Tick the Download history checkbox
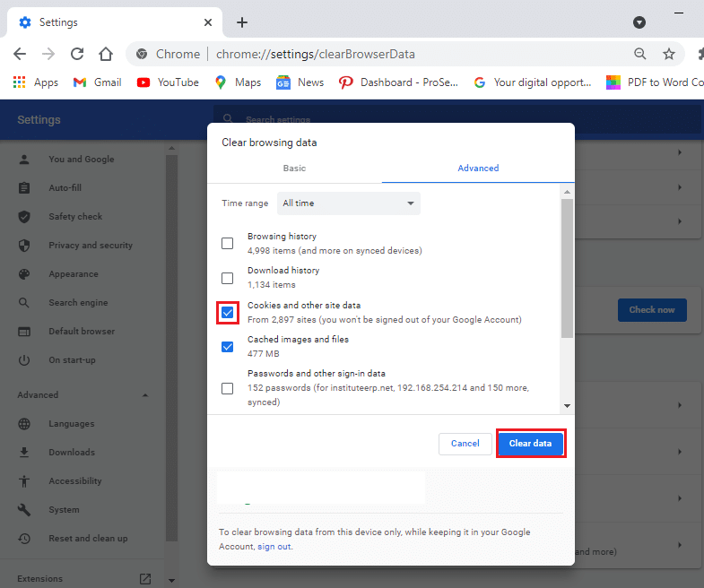The image size is (704, 588). coord(228,278)
